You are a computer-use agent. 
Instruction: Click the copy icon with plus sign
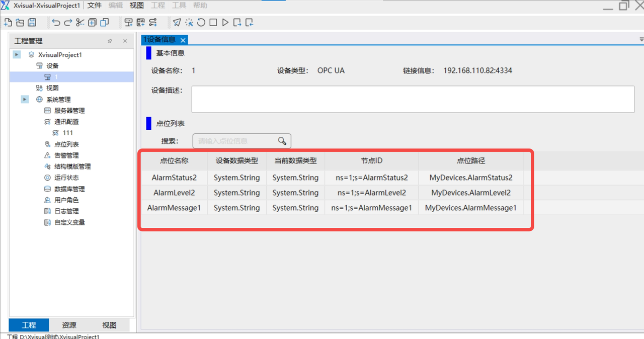coord(92,22)
